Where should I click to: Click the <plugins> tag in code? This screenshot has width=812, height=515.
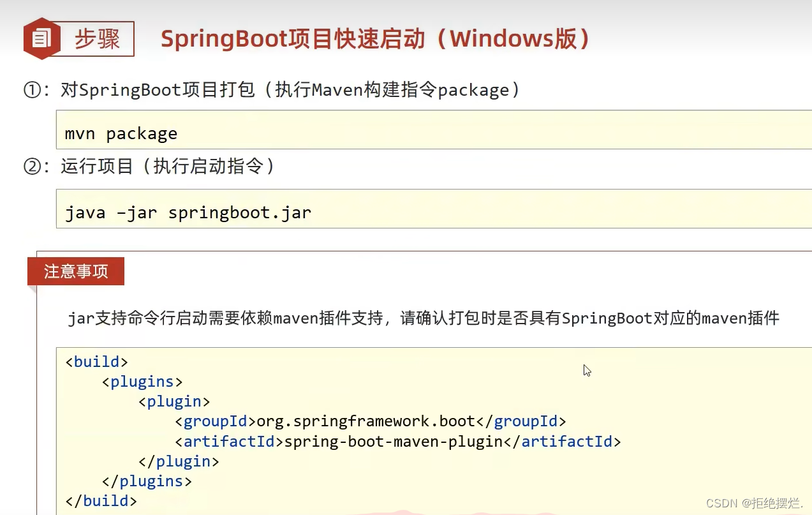tap(142, 381)
